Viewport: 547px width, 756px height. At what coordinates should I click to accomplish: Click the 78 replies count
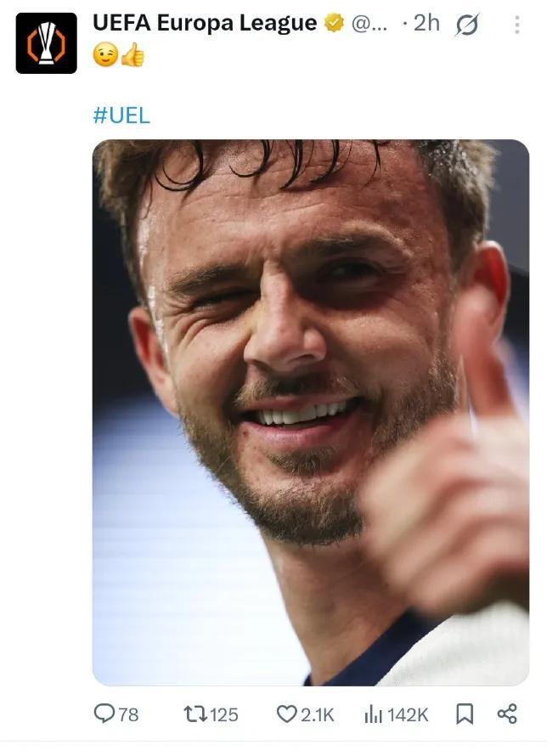pyautogui.click(x=128, y=714)
